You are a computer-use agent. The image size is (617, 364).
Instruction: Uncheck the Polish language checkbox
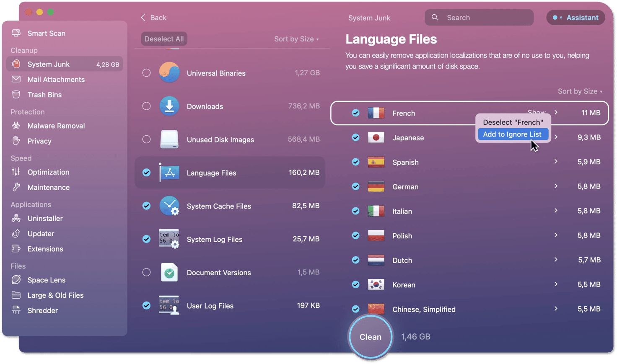tap(355, 235)
